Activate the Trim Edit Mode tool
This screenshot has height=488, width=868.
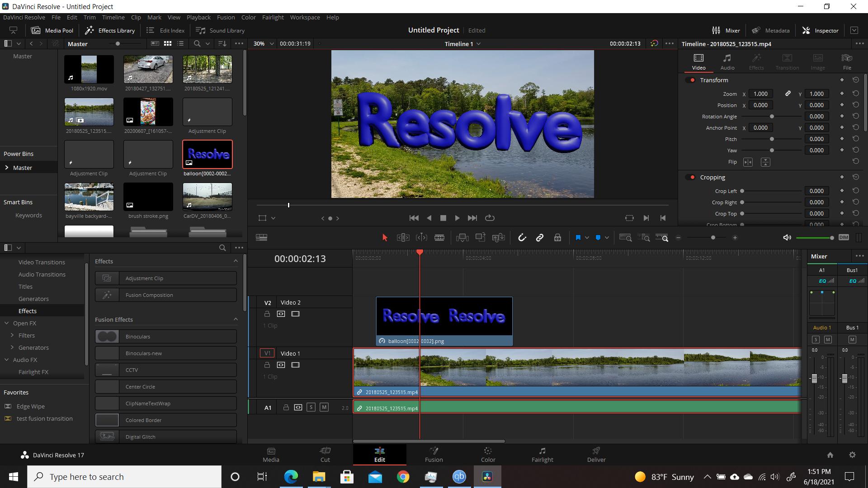(x=403, y=238)
